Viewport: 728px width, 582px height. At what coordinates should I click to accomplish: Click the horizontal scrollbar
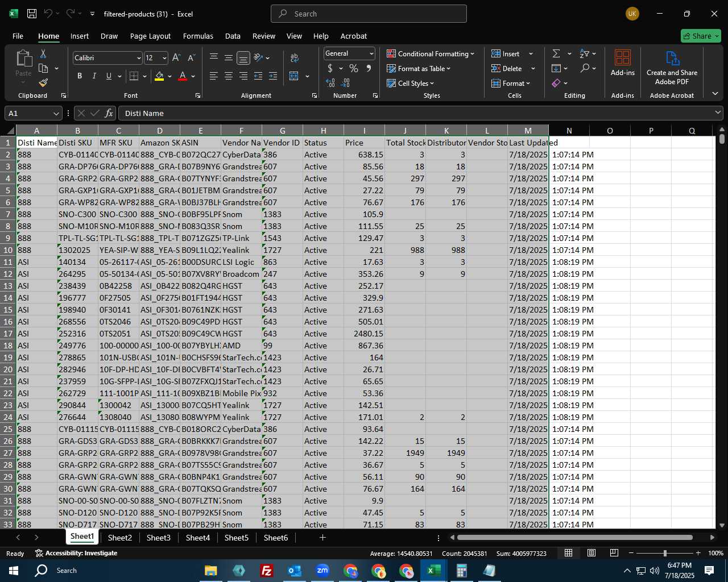[575, 537]
